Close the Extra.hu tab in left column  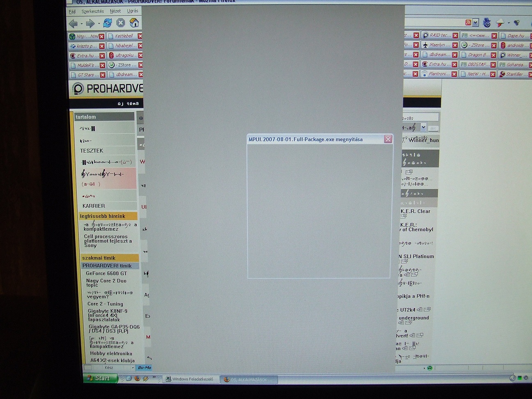tap(102, 56)
